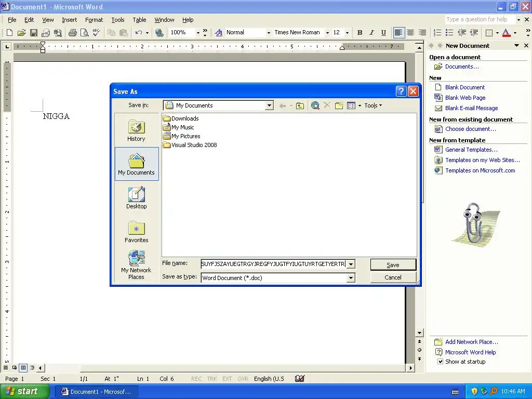The width and height of the screenshot is (532, 399).
Task: Click the Align Right icon
Action: [x=422, y=33]
